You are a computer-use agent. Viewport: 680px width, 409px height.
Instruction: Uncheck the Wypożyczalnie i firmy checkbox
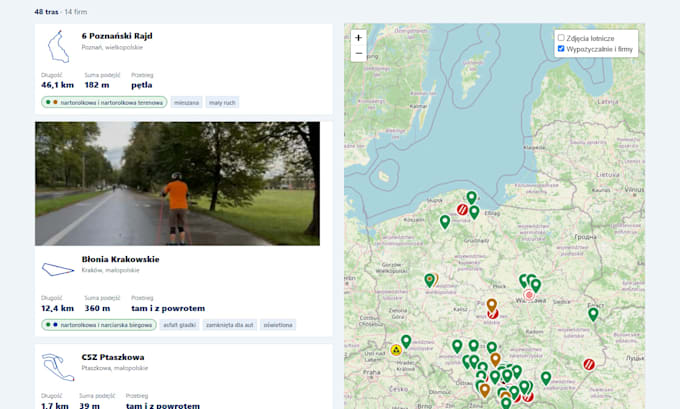[561, 49]
